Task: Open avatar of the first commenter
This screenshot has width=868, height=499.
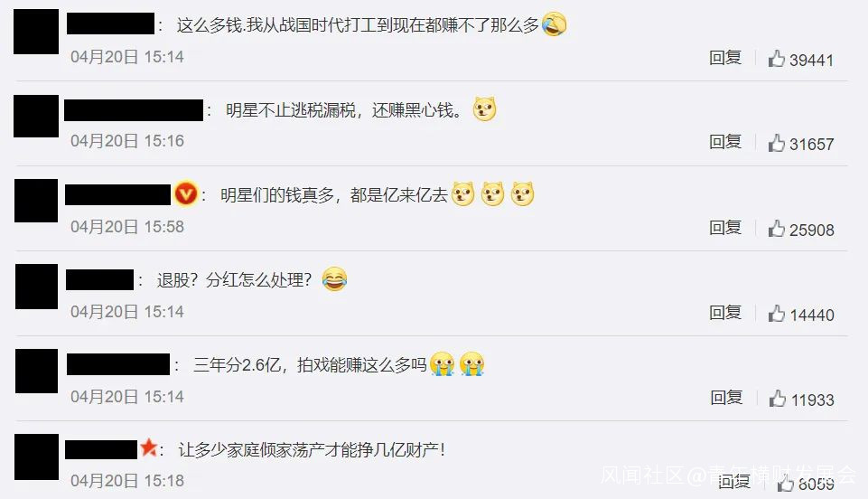Action: tap(36, 32)
